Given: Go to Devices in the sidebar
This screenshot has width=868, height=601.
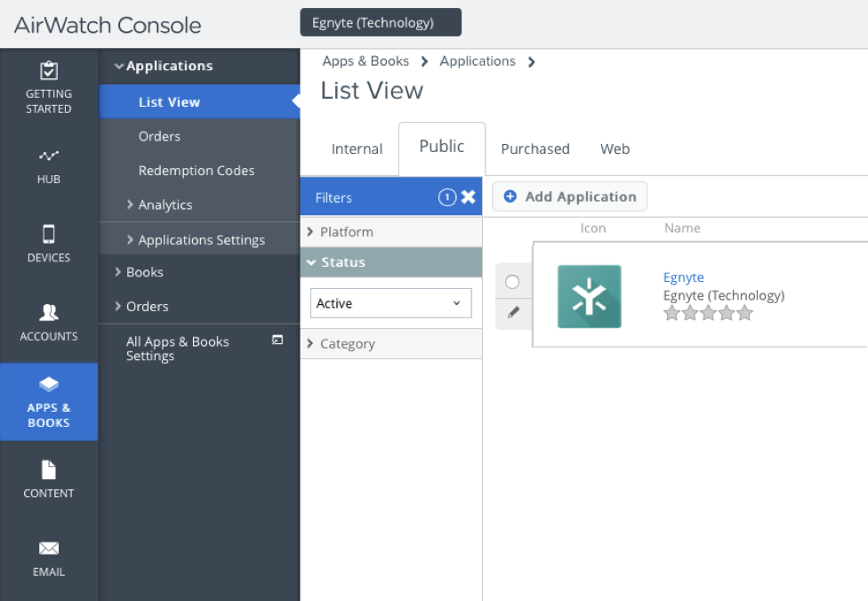Looking at the screenshot, I should [49, 244].
